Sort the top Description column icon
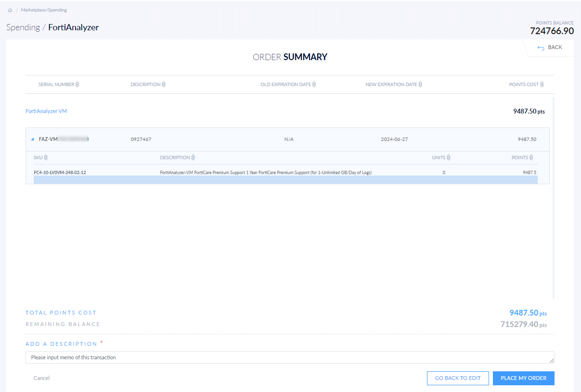This screenshot has width=581, height=392. [164, 84]
